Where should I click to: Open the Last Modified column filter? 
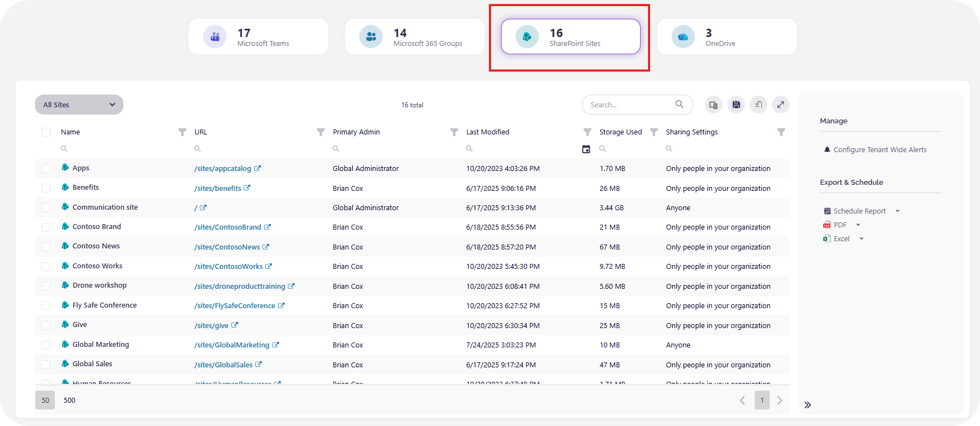pos(587,132)
